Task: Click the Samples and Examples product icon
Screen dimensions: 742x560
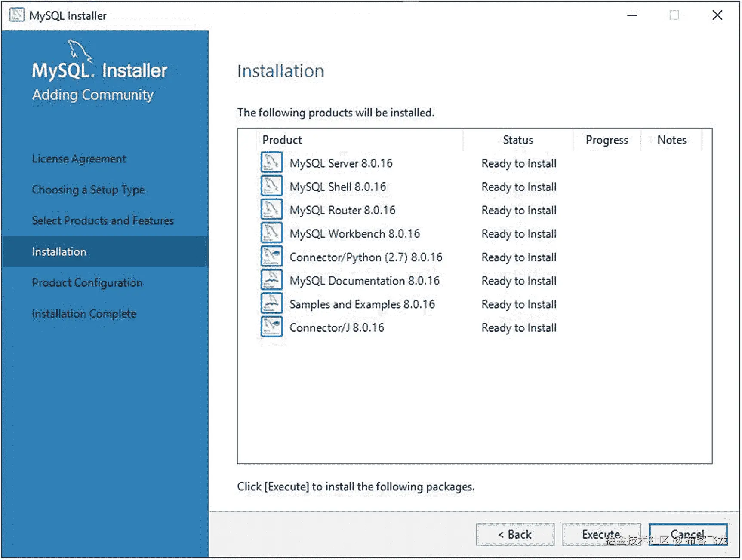Action: pyautogui.click(x=271, y=303)
